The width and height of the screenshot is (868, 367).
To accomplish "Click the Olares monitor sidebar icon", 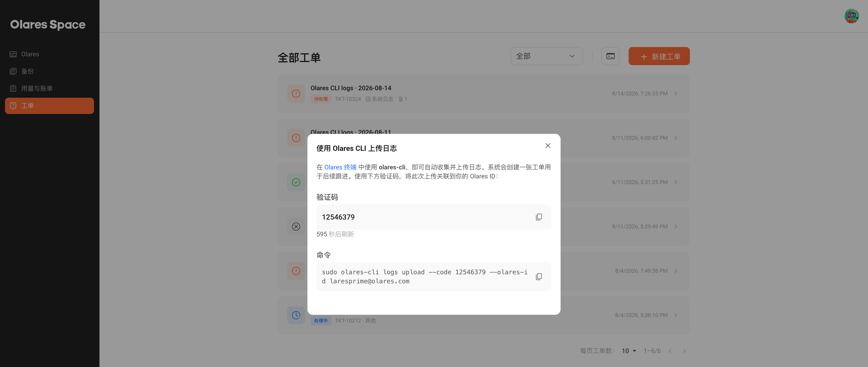I will 13,54.
